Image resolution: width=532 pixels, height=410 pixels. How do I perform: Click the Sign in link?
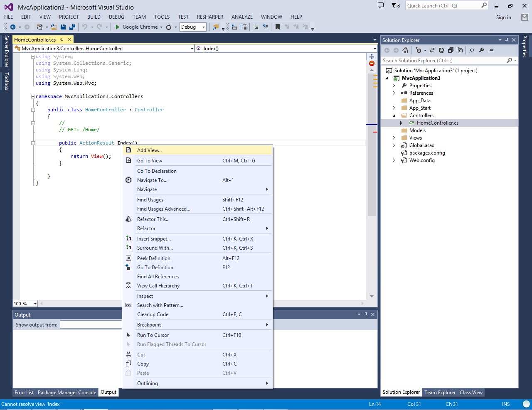pos(503,17)
